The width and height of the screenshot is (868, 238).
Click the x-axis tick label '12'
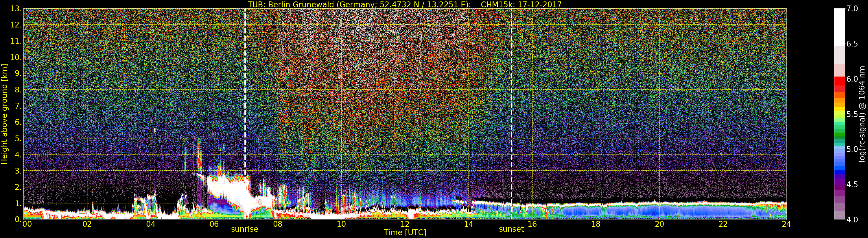405,224
